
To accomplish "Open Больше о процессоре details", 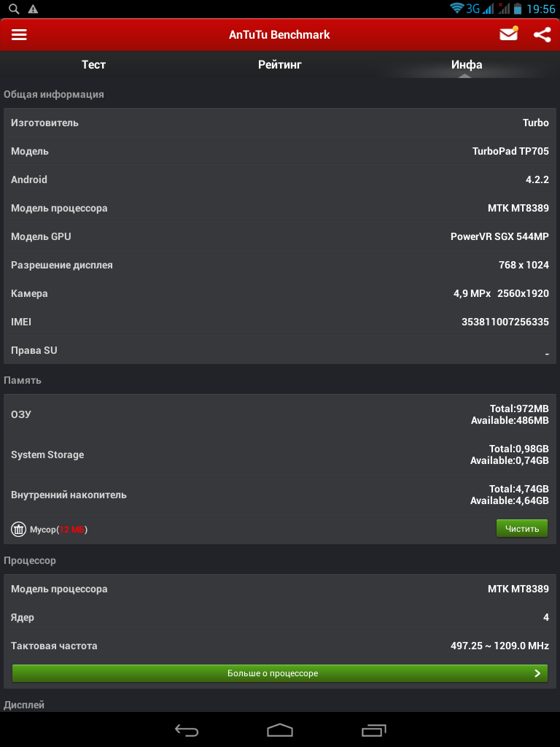I will [273, 673].
